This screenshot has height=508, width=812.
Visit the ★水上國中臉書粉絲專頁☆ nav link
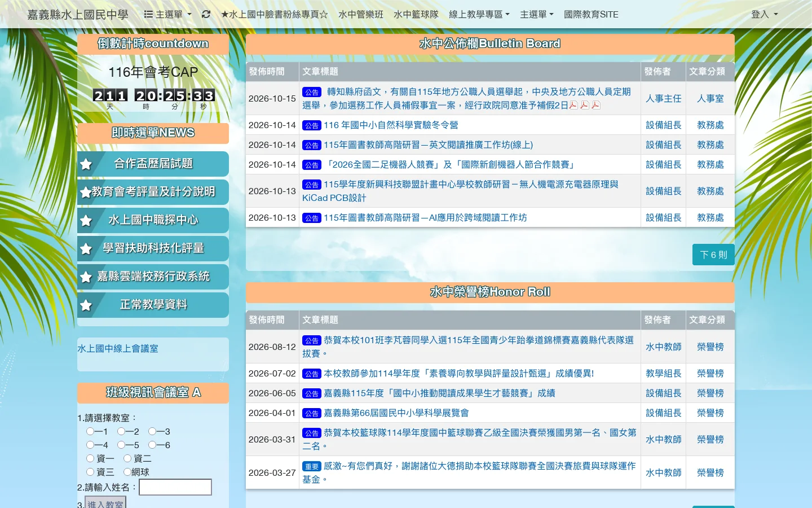coord(274,14)
